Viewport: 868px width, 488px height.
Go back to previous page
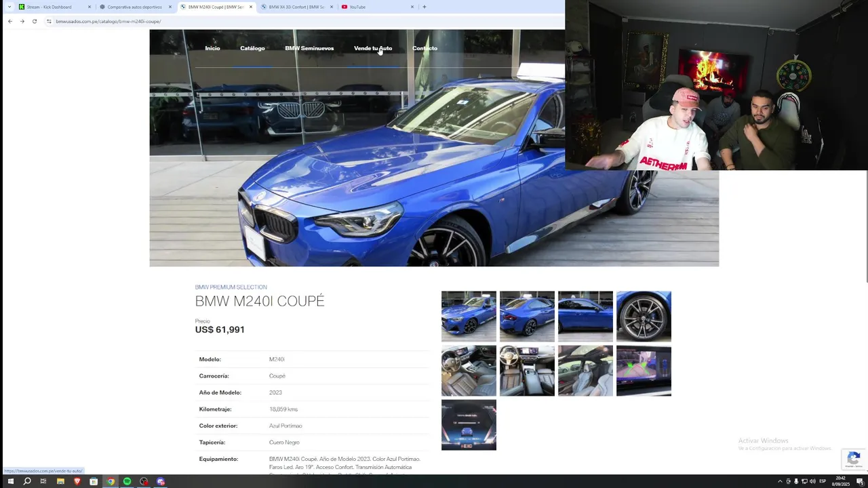(x=10, y=21)
